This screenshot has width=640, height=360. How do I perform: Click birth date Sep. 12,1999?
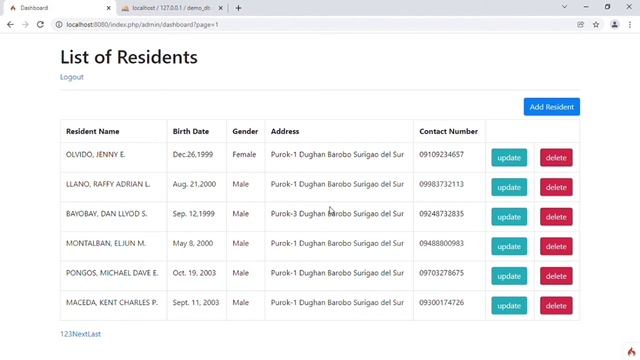tap(193, 213)
